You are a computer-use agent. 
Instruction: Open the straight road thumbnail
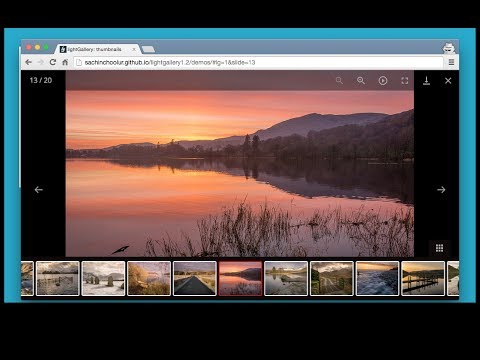tap(195, 279)
